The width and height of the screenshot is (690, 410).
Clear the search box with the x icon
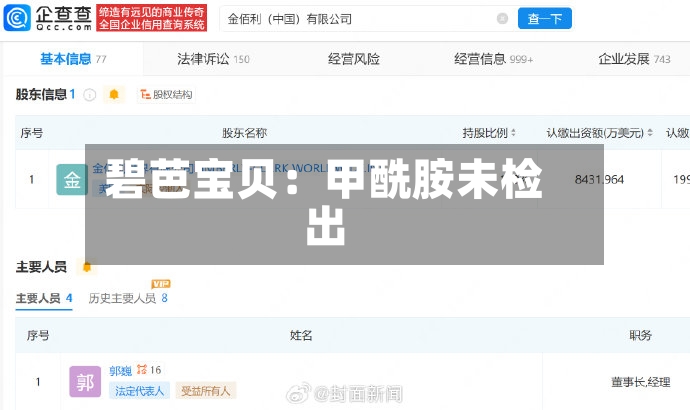click(x=502, y=18)
